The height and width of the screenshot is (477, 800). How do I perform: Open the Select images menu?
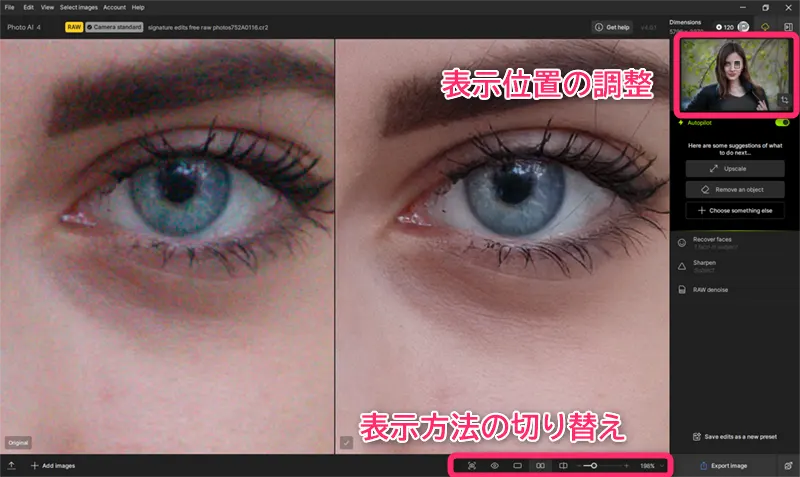point(79,7)
